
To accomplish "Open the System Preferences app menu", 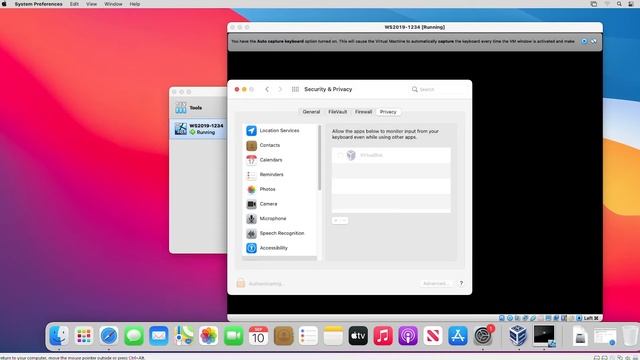I will click(38, 4).
